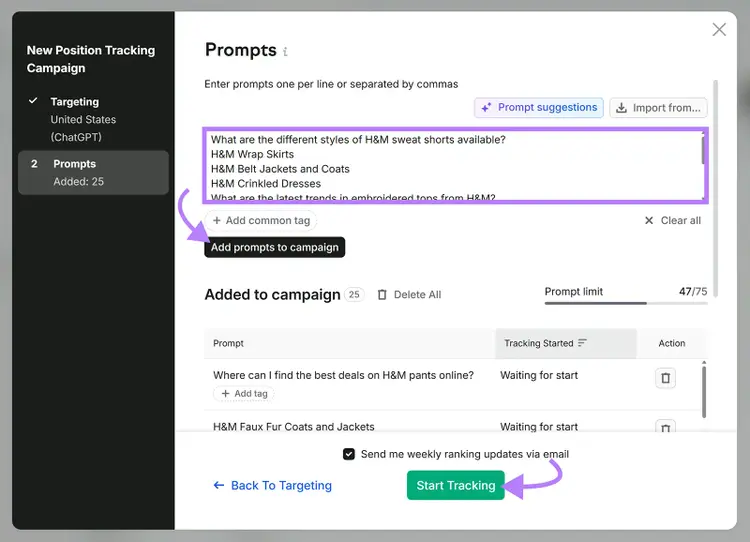Image resolution: width=750 pixels, height=542 pixels.
Task: Click the left arrow icon before Back To Targeting
Action: point(219,486)
